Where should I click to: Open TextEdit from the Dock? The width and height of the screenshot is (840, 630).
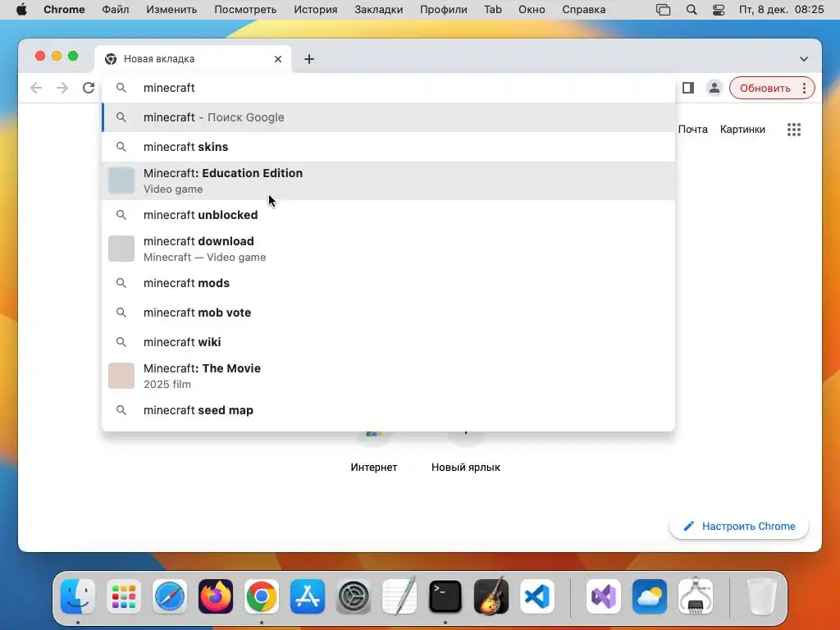(x=399, y=596)
